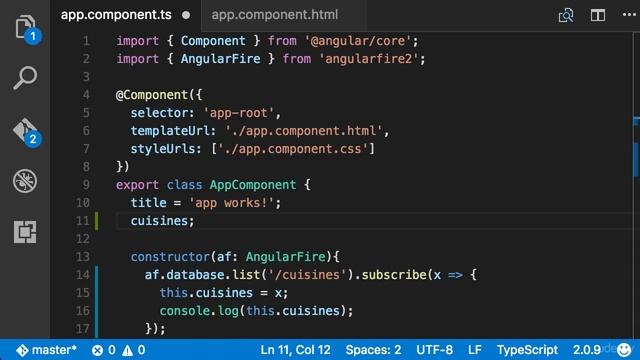Change indentation via Spaces: 2
The width and height of the screenshot is (640, 360).
[x=373, y=350]
